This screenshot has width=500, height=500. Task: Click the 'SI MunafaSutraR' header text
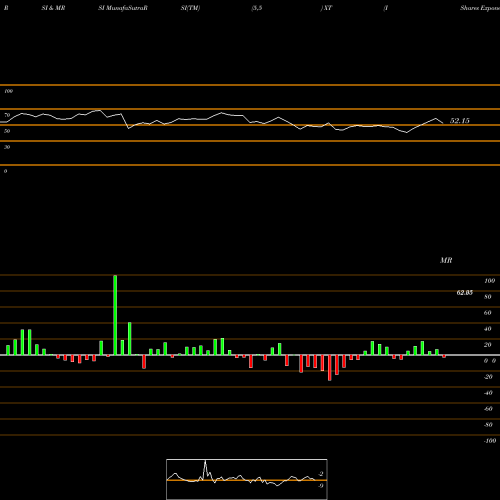(123, 8)
